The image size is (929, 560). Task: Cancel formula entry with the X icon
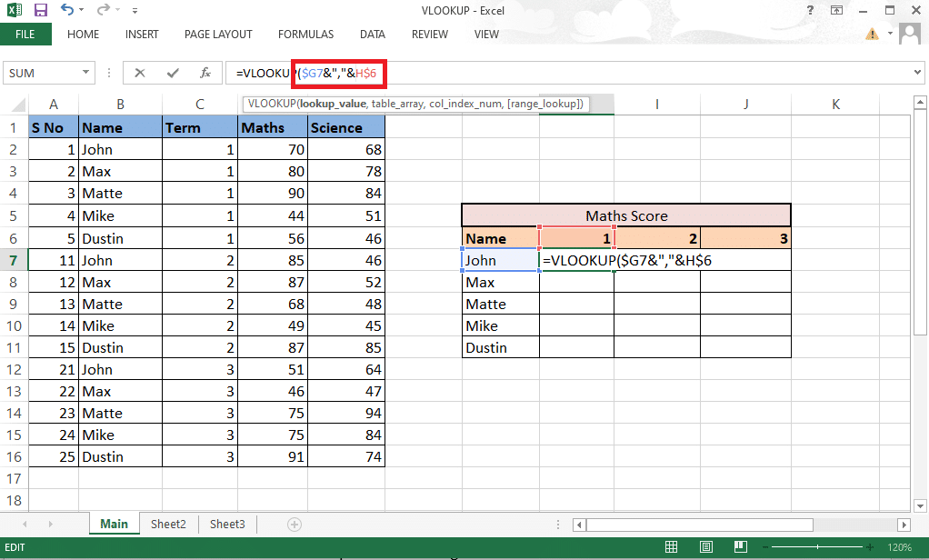(140, 73)
